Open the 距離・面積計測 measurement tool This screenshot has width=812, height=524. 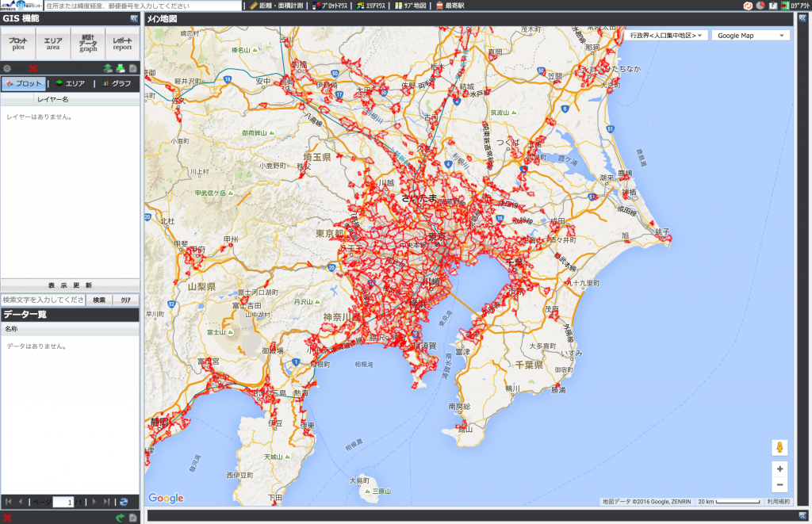click(x=275, y=6)
